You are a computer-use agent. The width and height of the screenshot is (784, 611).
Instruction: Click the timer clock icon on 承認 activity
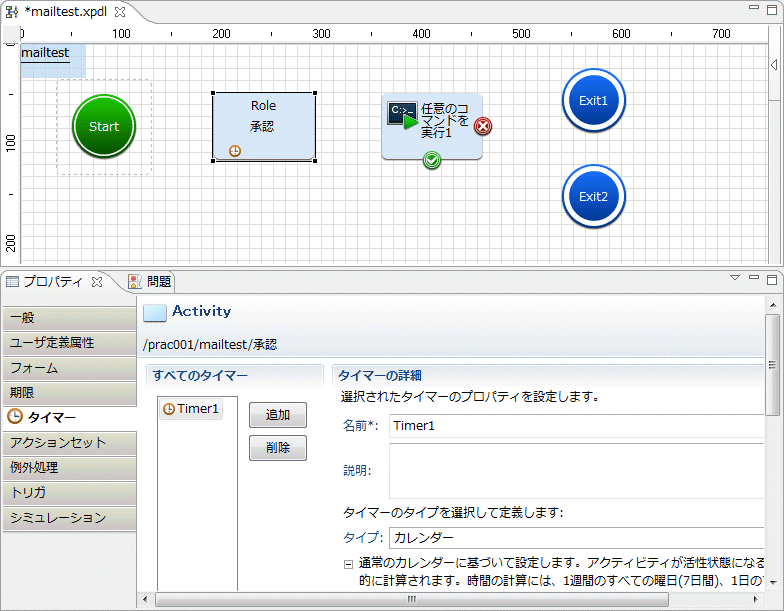pos(235,151)
